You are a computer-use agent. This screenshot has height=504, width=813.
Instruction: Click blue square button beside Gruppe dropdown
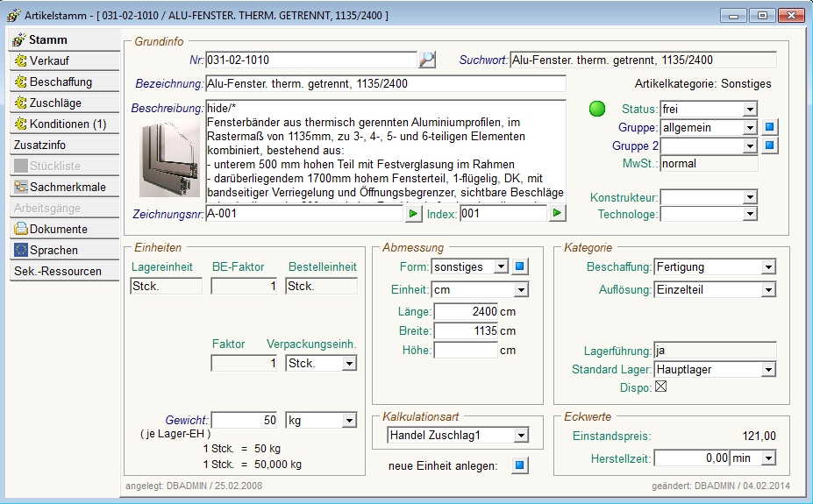pyautogui.click(x=768, y=127)
